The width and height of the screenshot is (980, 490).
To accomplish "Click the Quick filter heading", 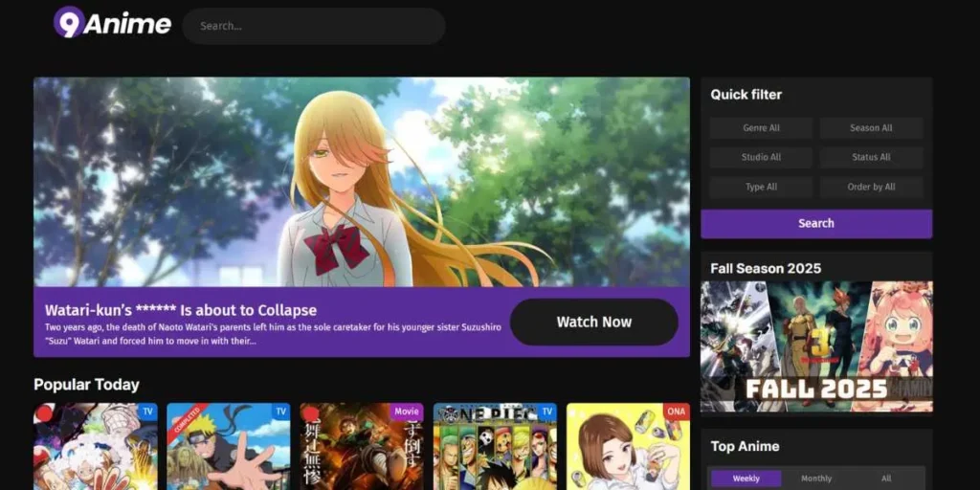I will point(746,95).
